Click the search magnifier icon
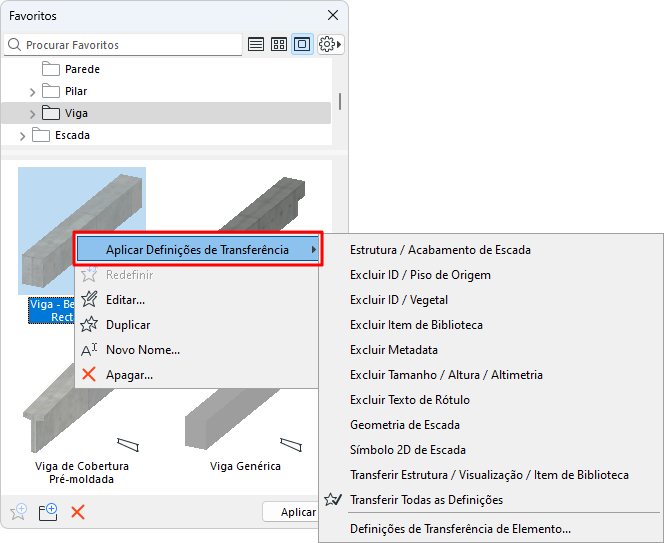The image size is (664, 543). [14, 44]
